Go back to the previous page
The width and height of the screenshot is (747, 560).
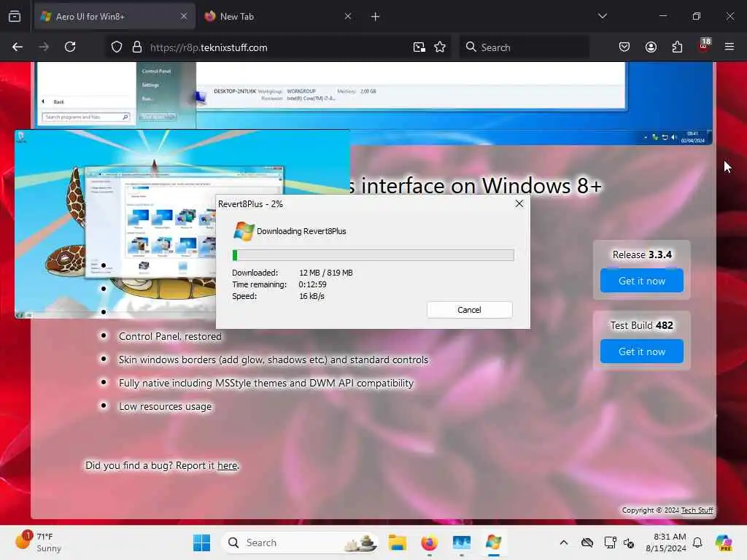pyautogui.click(x=18, y=47)
